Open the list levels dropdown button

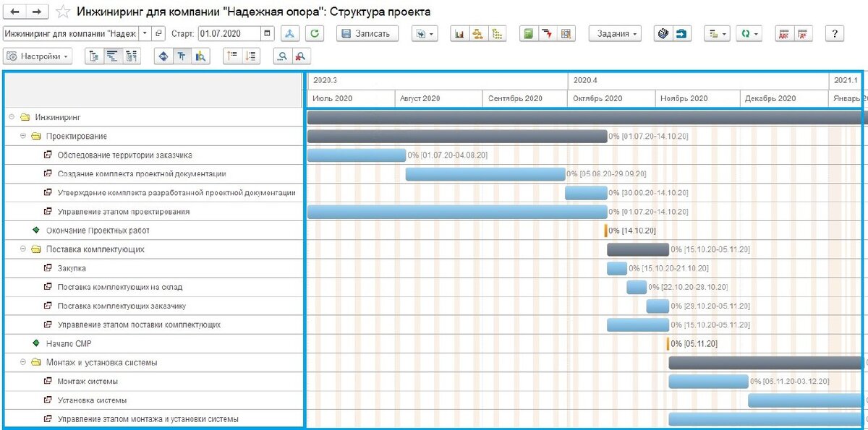(x=718, y=33)
